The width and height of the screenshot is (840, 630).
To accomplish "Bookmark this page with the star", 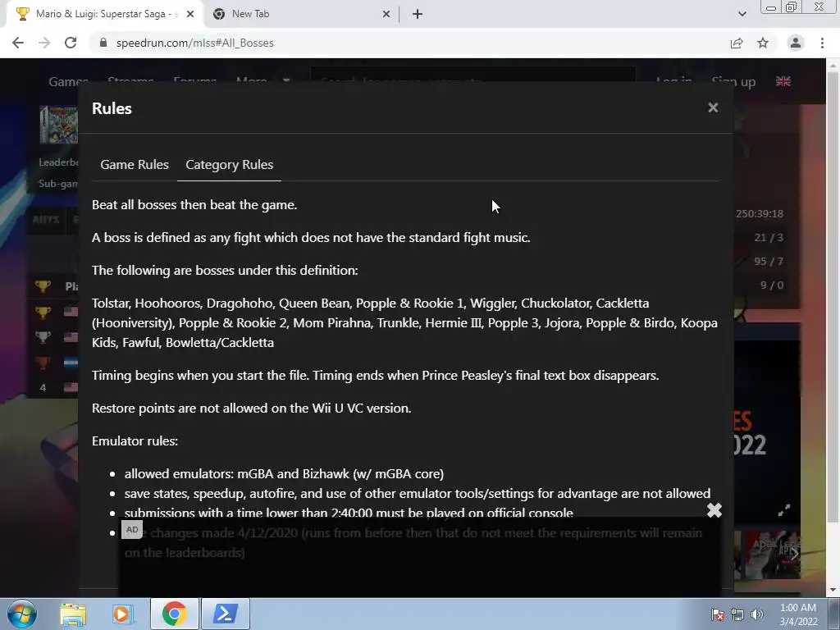I will (763, 43).
